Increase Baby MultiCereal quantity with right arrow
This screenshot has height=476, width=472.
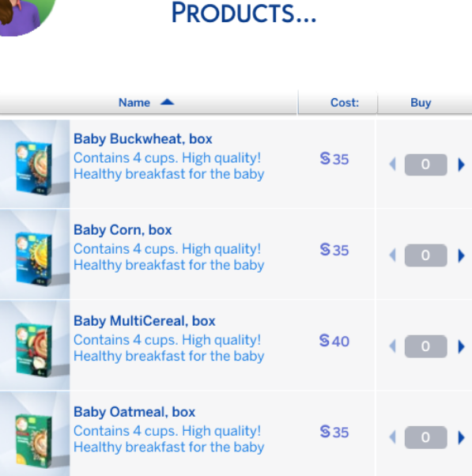click(462, 346)
